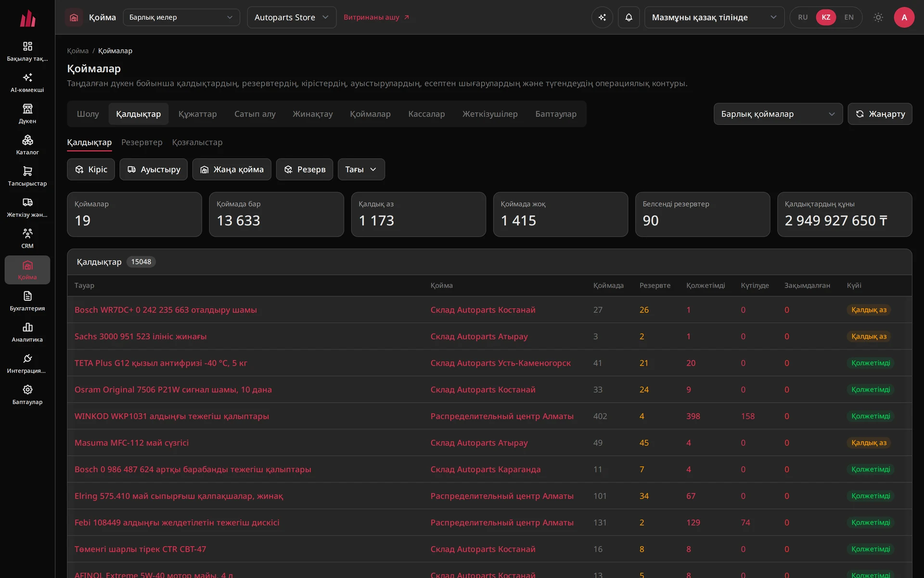Open the user avatar A menu
Screen dimensions: 924x578
[x=904, y=17]
